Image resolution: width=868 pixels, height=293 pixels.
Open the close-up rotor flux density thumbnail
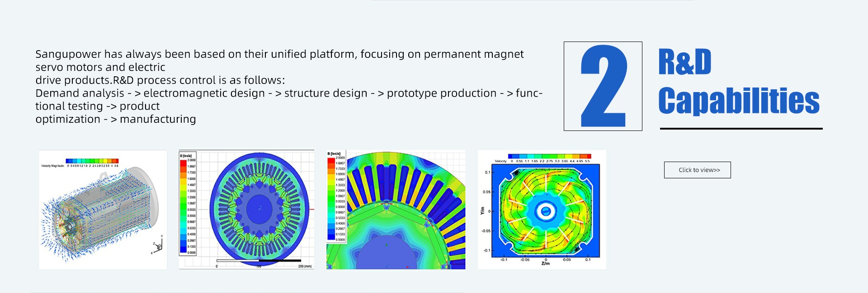[x=396, y=209]
